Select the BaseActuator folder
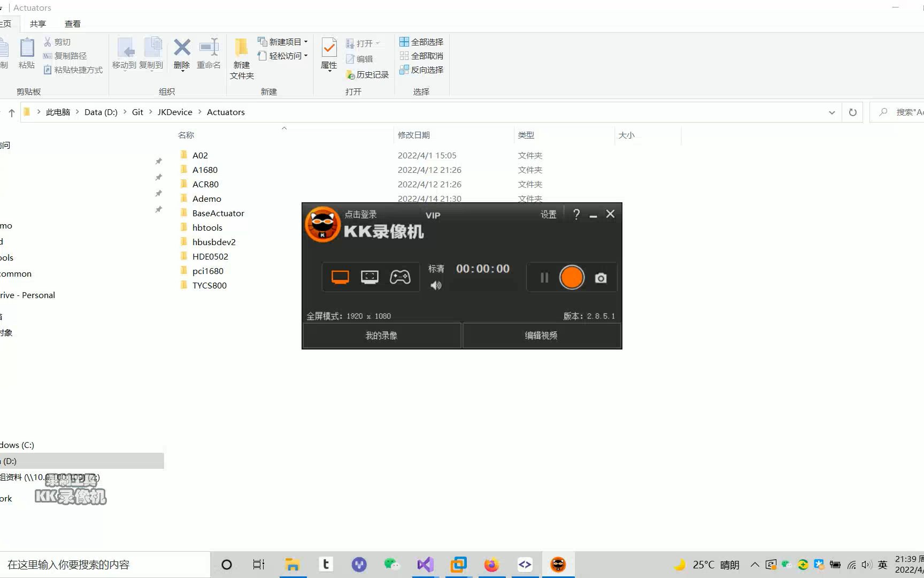The height and width of the screenshot is (578, 924). click(x=218, y=213)
